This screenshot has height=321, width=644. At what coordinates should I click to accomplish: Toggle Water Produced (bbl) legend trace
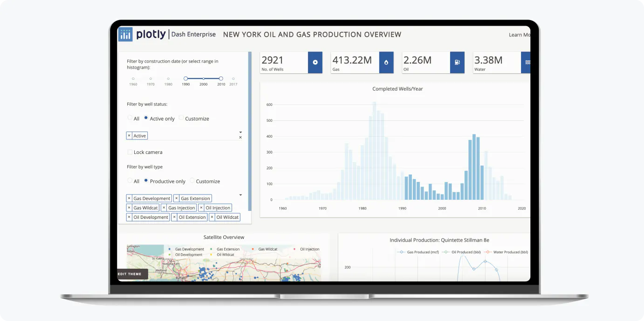coord(507,252)
